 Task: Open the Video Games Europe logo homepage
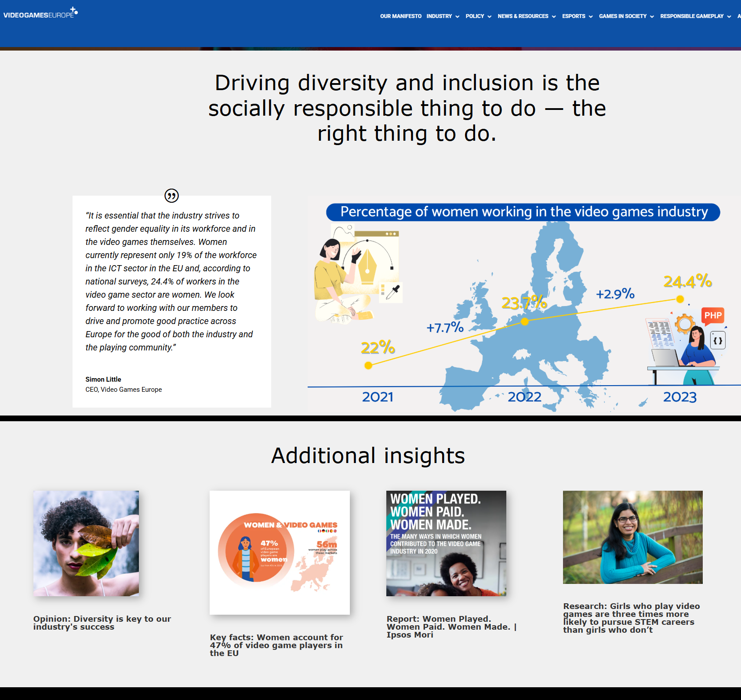(x=40, y=13)
